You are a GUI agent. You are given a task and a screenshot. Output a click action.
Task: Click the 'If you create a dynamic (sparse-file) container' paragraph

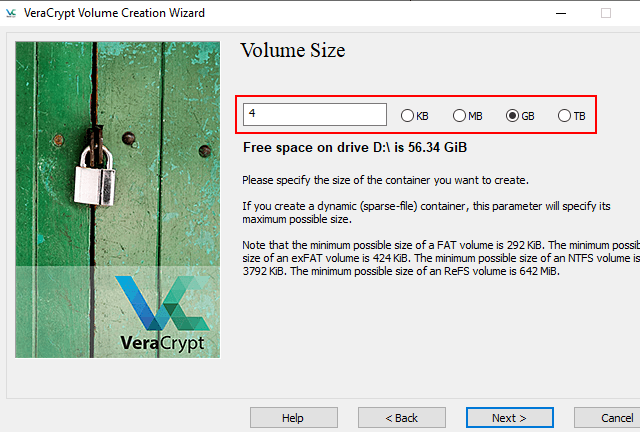(426, 212)
